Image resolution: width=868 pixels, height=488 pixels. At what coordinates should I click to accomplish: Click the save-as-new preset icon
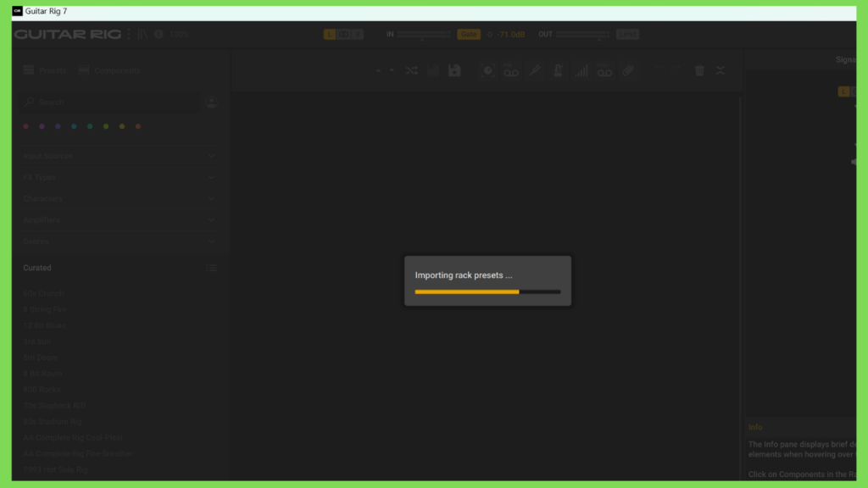[454, 71]
